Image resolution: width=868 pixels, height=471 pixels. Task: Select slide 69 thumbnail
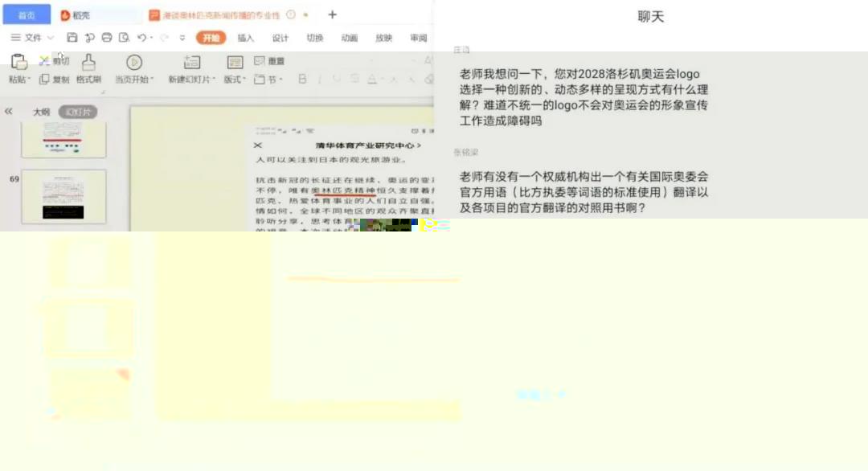click(63, 196)
